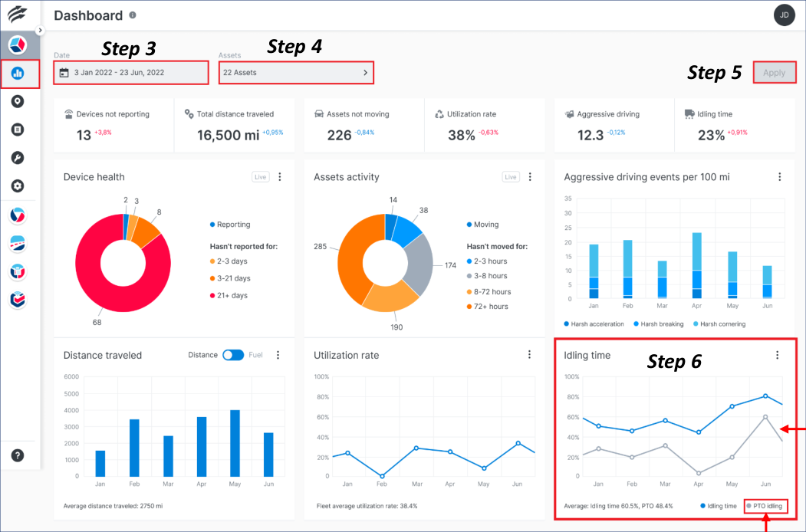Image resolution: width=806 pixels, height=532 pixels.
Task: Click the Dashboard info icon next to the title
Action: coord(133,15)
